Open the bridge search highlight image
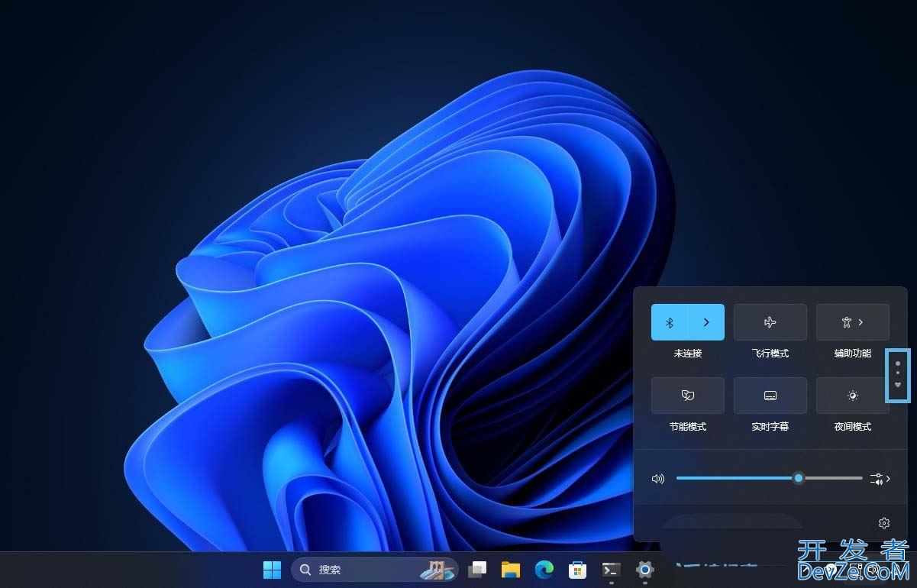This screenshot has height=588, width=917. coord(438,570)
